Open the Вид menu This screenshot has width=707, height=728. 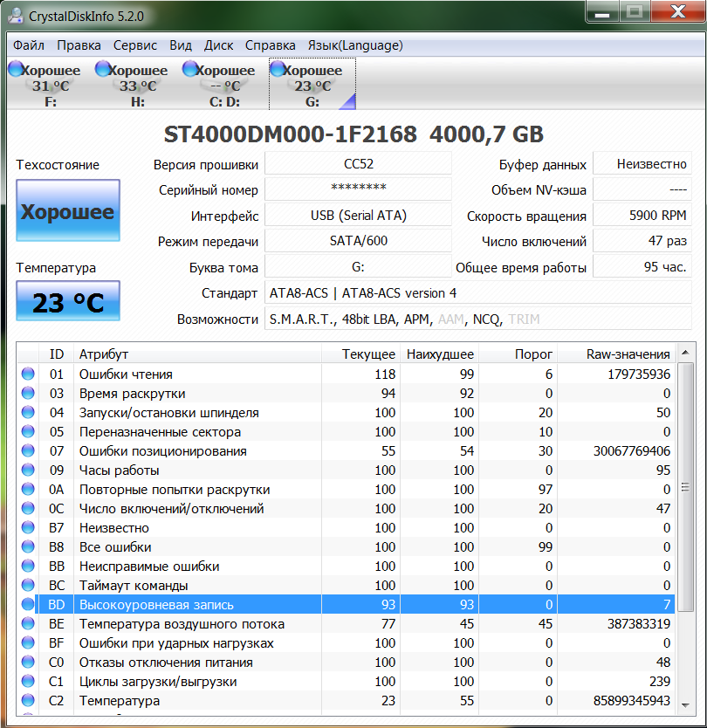[x=181, y=45]
